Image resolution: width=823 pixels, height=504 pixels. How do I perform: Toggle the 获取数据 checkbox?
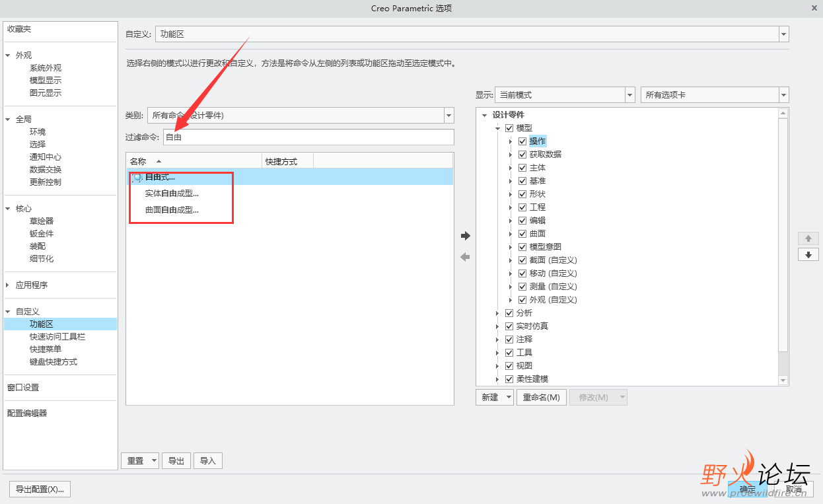pyautogui.click(x=522, y=155)
